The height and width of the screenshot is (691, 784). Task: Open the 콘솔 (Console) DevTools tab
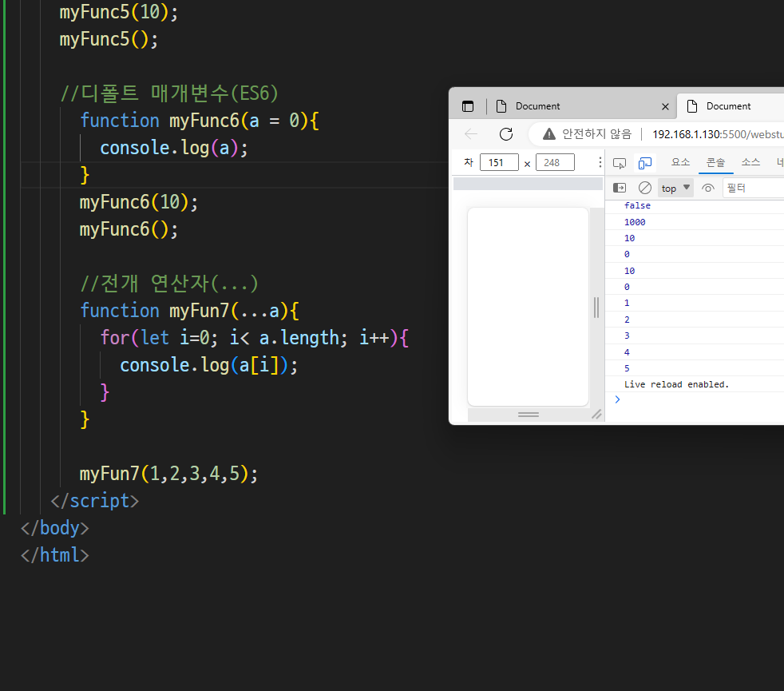715,162
